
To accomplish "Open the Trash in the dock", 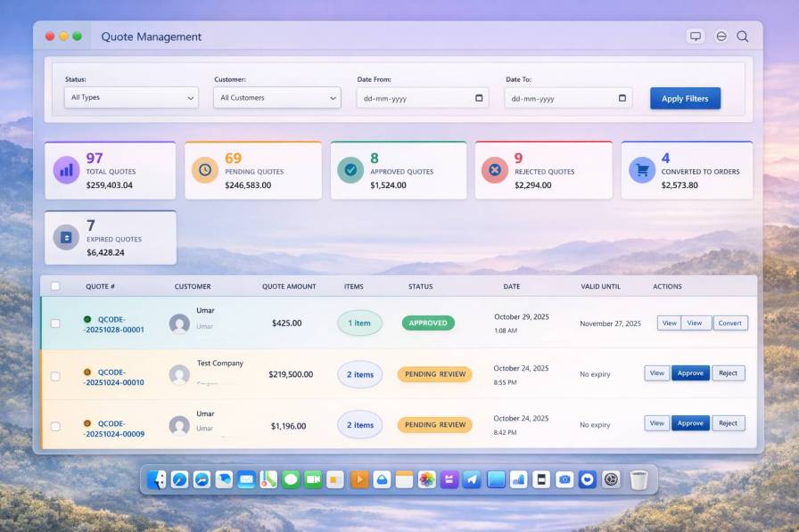I will (x=638, y=480).
